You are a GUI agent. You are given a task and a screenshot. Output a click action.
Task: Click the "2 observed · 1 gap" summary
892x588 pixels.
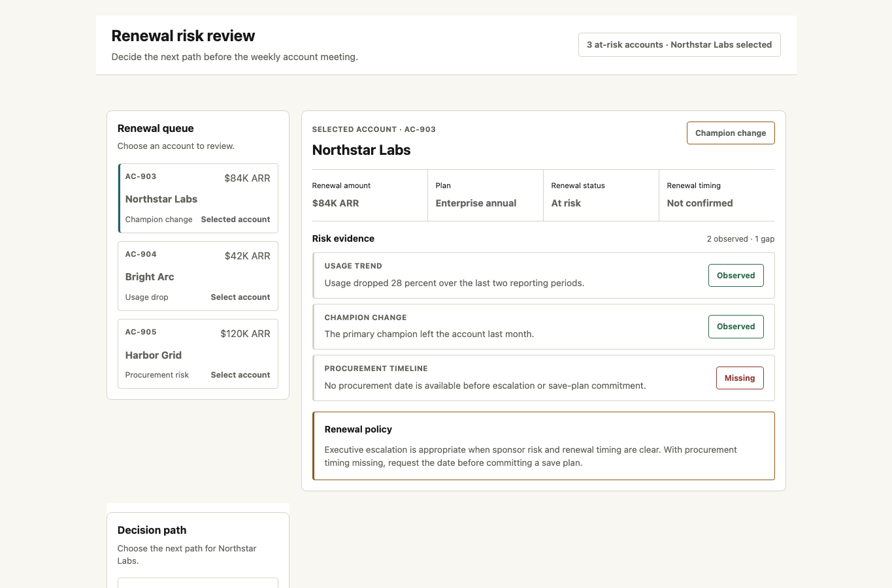tap(740, 239)
